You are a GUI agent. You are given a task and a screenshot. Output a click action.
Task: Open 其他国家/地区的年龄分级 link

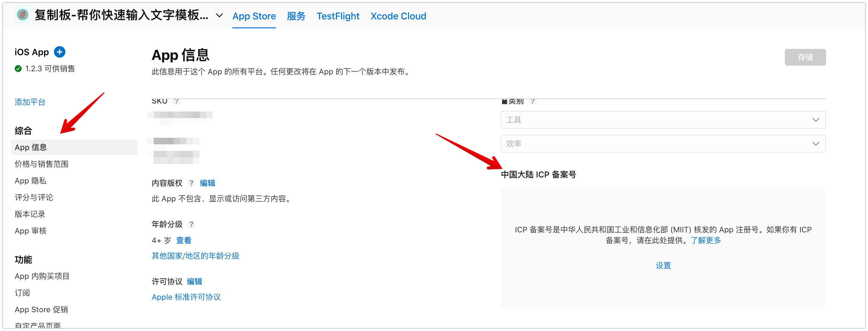tap(195, 256)
